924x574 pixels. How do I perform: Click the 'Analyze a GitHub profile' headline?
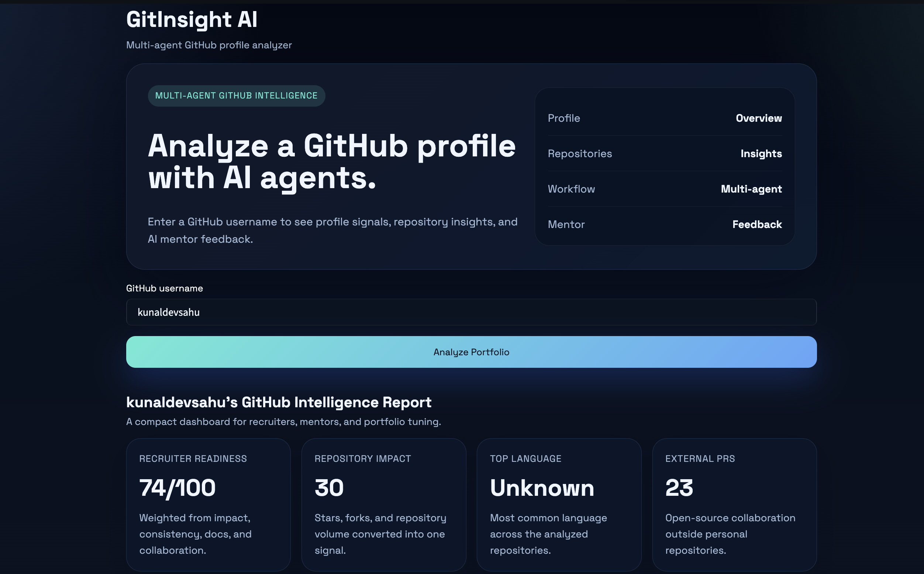click(331, 162)
